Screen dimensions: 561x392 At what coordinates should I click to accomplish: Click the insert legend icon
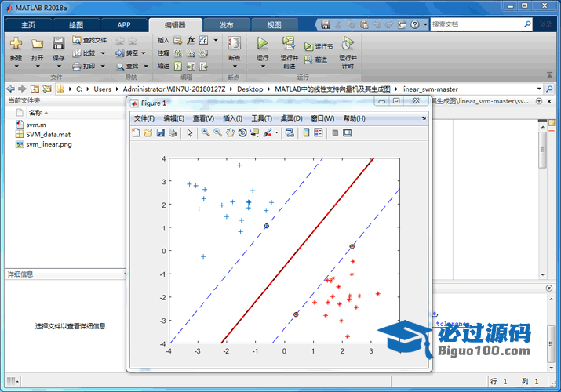318,133
